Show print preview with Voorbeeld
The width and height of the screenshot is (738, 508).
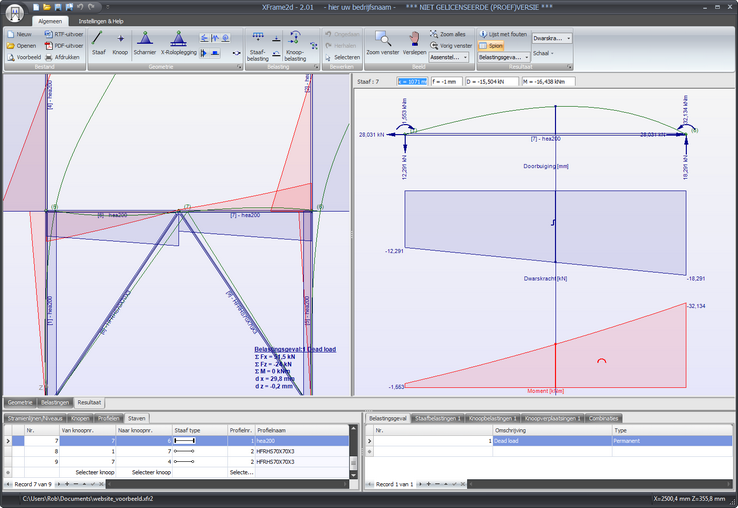coord(24,57)
